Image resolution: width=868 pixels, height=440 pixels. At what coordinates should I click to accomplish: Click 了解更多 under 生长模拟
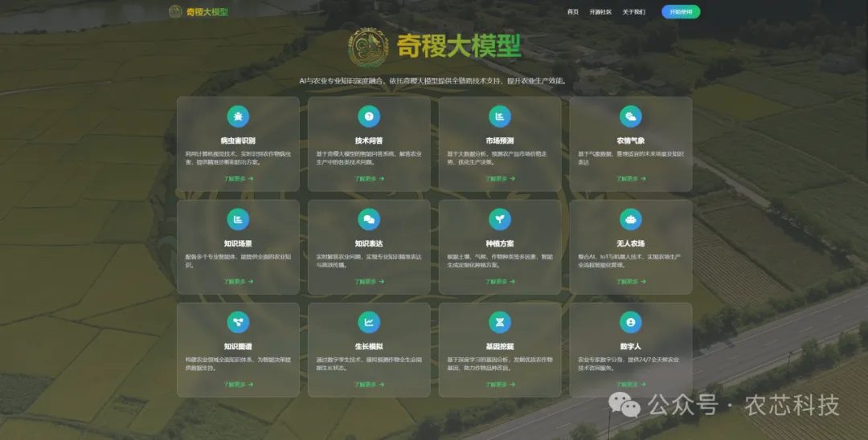(369, 384)
